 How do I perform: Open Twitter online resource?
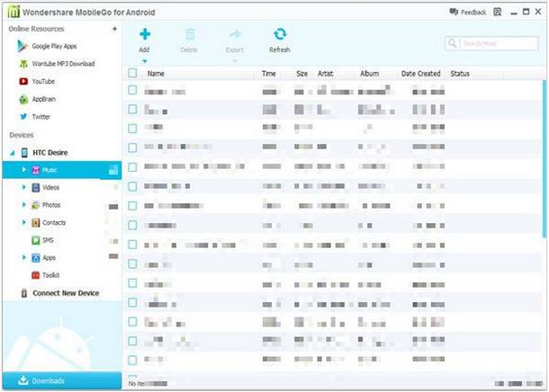[35, 117]
